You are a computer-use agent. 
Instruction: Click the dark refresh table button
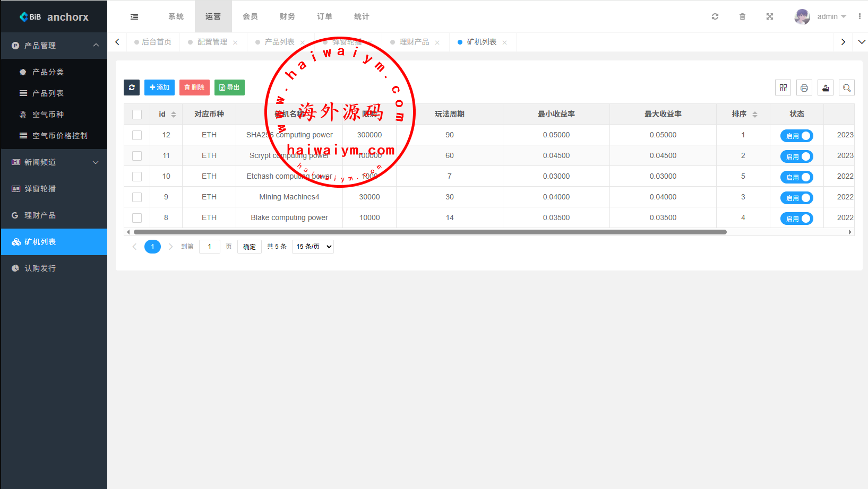point(132,88)
